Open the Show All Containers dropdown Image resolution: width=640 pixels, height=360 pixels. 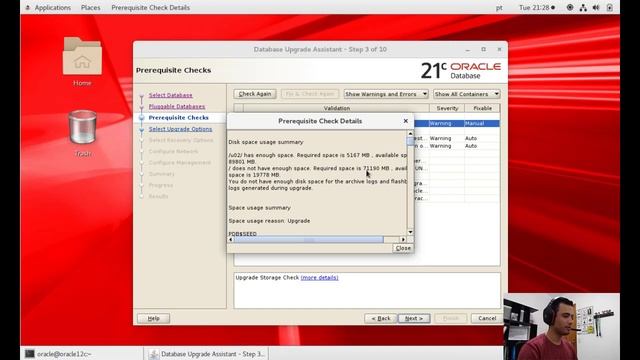point(466,94)
